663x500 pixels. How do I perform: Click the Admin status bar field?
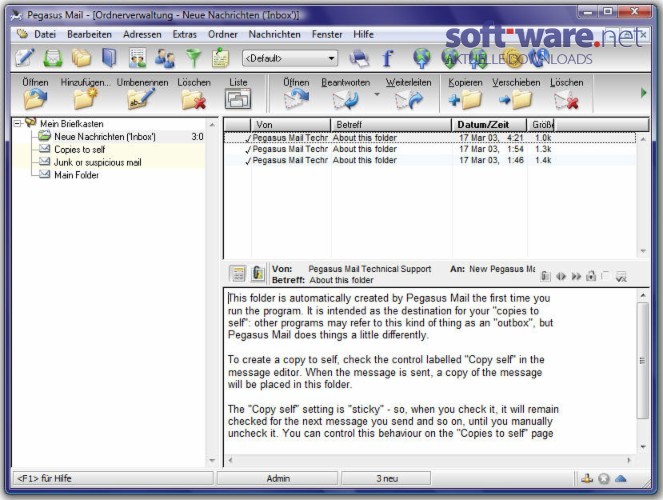(x=278, y=478)
